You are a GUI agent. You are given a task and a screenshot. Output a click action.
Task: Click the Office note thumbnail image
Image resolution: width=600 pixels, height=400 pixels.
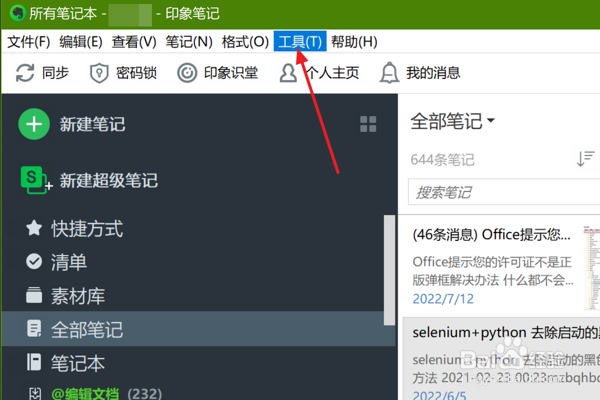[x=592, y=267]
